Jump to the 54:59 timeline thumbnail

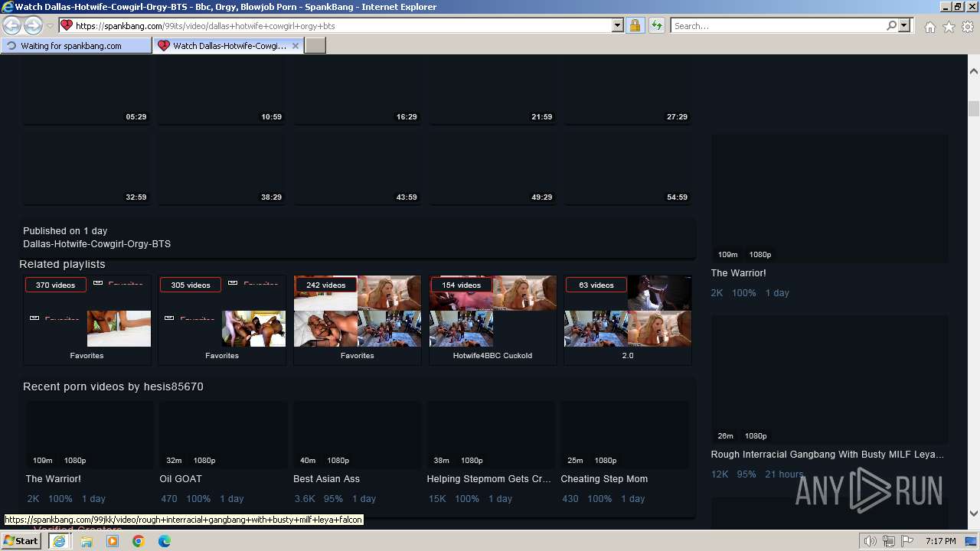(628, 168)
